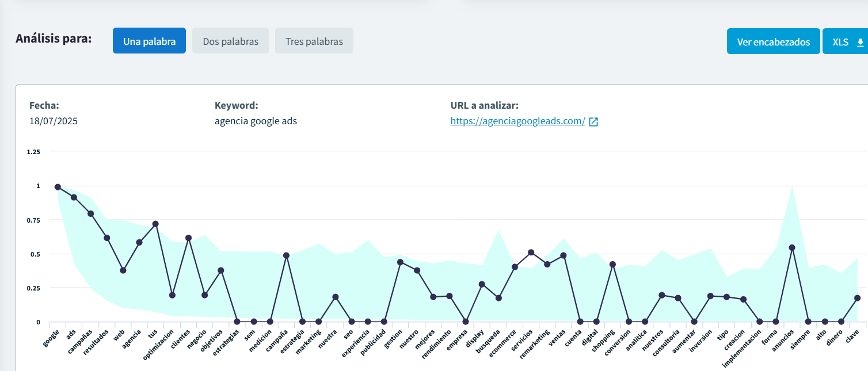868x371 pixels.
Task: Click the data point for google
Action: point(58,187)
